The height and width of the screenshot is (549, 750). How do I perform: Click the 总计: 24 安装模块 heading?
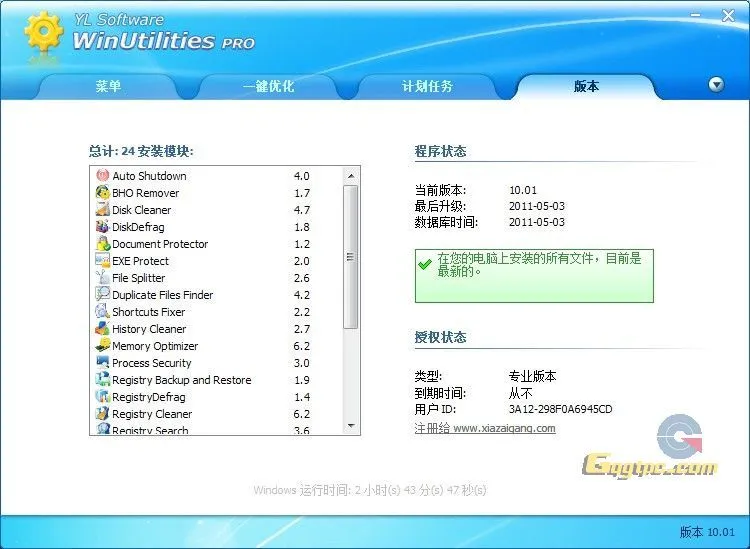tap(141, 151)
